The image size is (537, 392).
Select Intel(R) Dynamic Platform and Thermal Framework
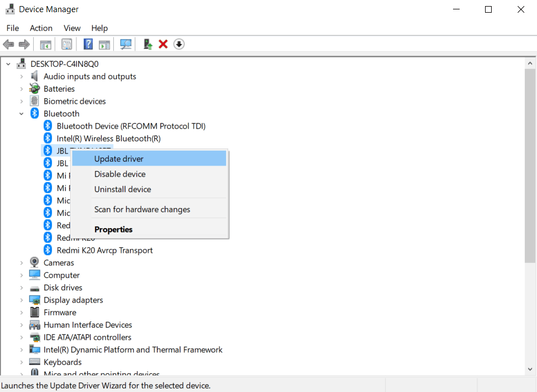point(133,349)
